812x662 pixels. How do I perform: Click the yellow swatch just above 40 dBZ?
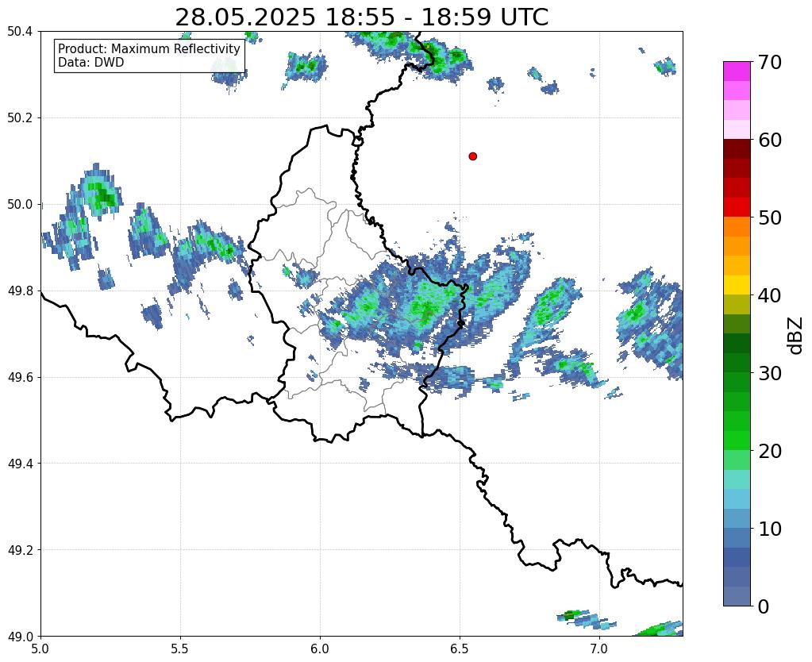coord(737,285)
